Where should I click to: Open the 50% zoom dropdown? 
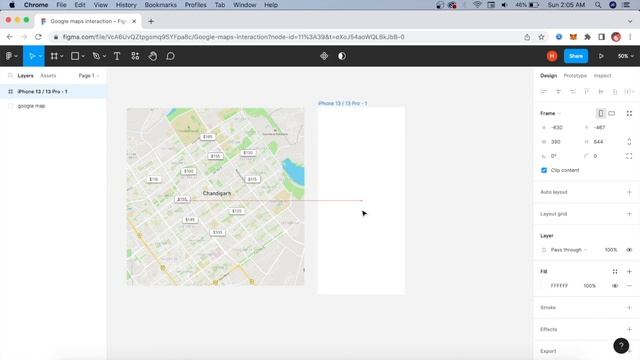pos(625,56)
